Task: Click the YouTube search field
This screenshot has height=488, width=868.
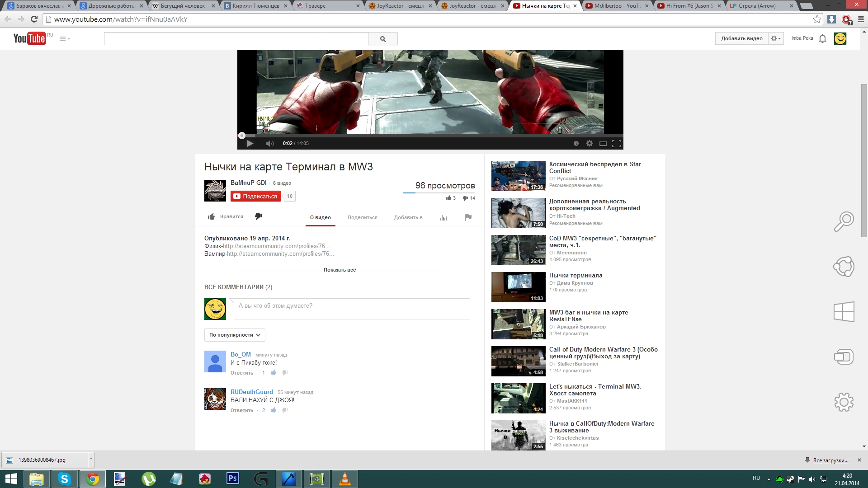Action: [x=236, y=39]
